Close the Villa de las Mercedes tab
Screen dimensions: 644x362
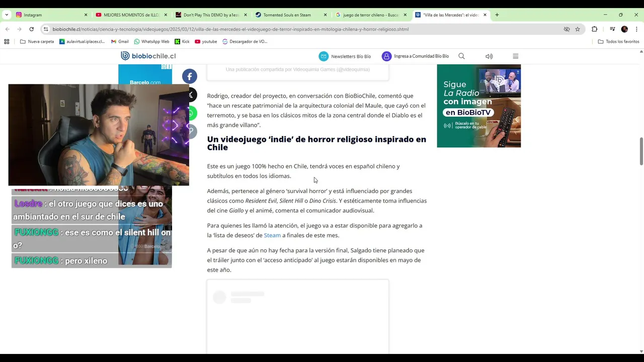[485, 15]
